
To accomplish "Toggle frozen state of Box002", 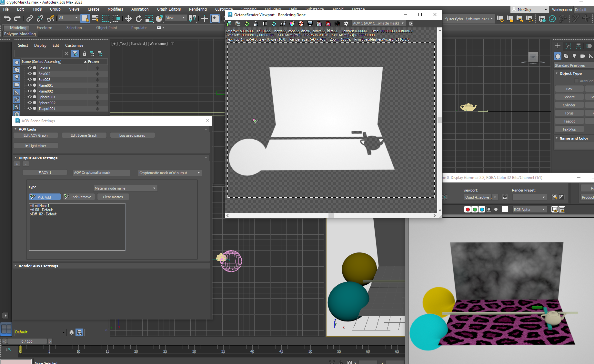I will (x=97, y=74).
